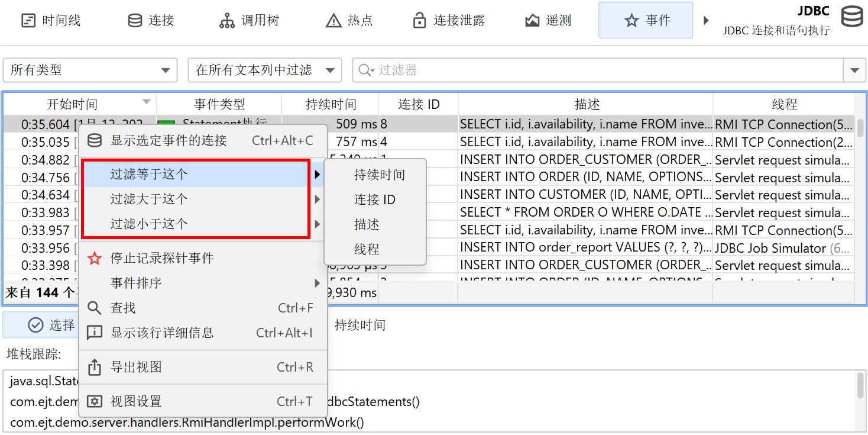This screenshot has height=435, width=868.
Task: Sort the table by 开始时间 column header
Action: 72,104
